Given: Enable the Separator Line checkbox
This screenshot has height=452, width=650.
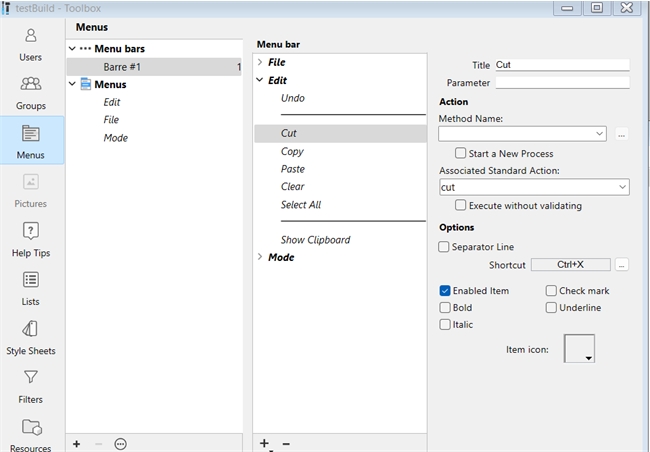Looking at the screenshot, I should 444,247.
